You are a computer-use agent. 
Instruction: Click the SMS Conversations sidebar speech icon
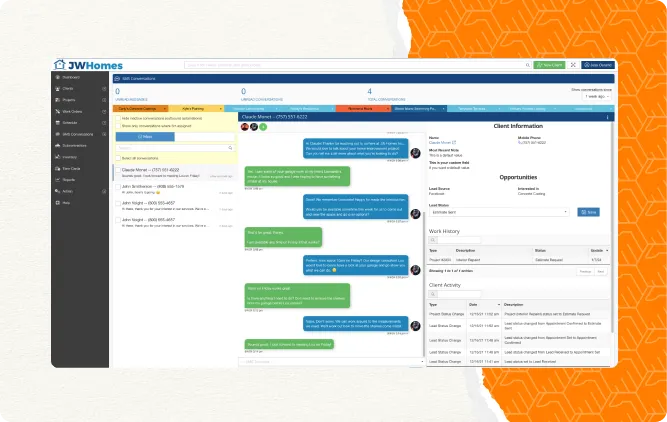click(x=57, y=134)
